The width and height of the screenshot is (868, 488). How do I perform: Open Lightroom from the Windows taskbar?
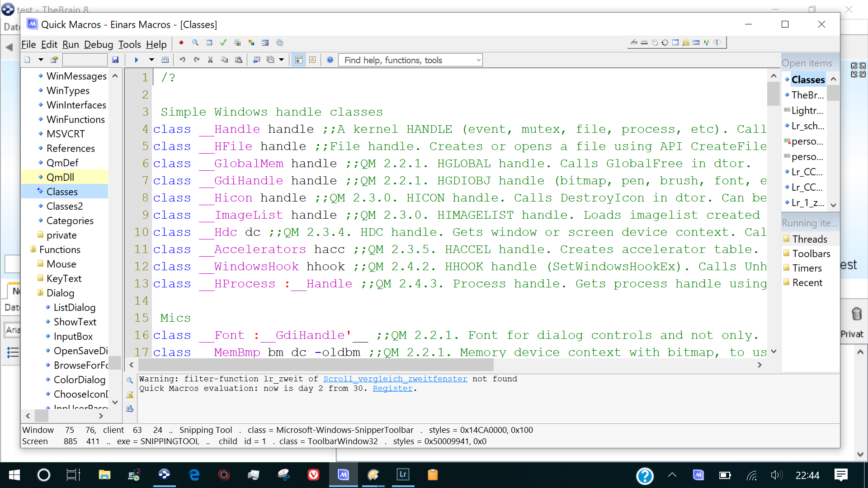click(402, 474)
